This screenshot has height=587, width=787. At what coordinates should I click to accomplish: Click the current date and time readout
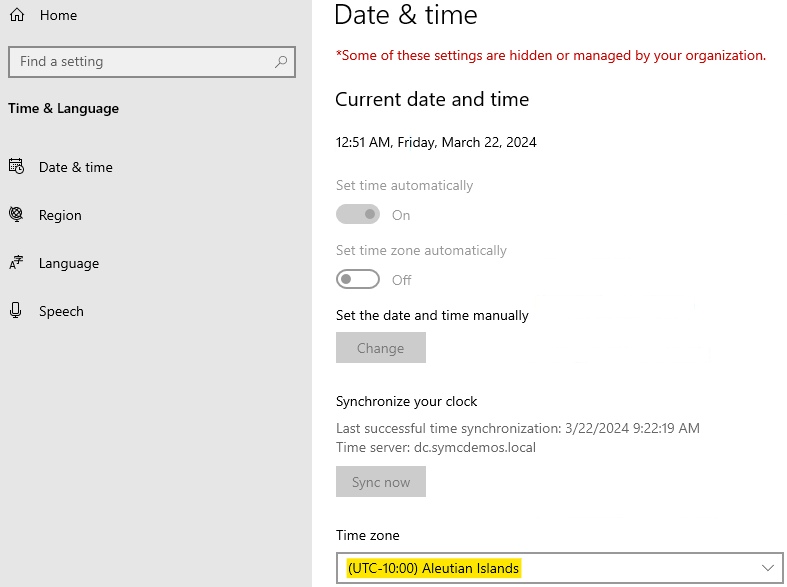pyautogui.click(x=436, y=142)
